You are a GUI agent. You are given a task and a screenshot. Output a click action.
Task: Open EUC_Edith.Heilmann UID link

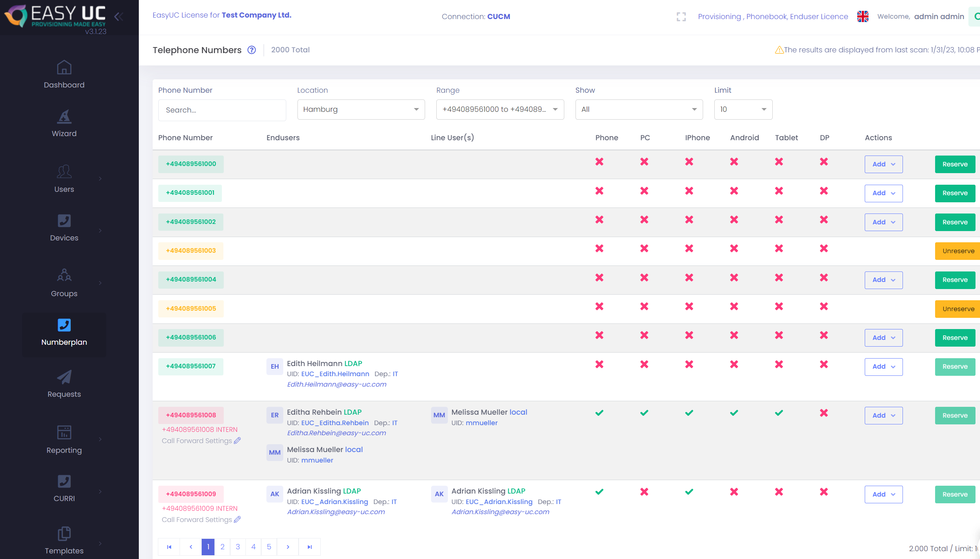tap(335, 374)
